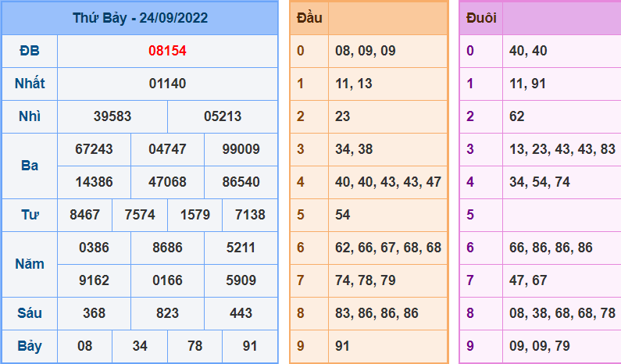This screenshot has height=364, width=621.
Task: Select Ba prize number 99009
Action: point(241,149)
